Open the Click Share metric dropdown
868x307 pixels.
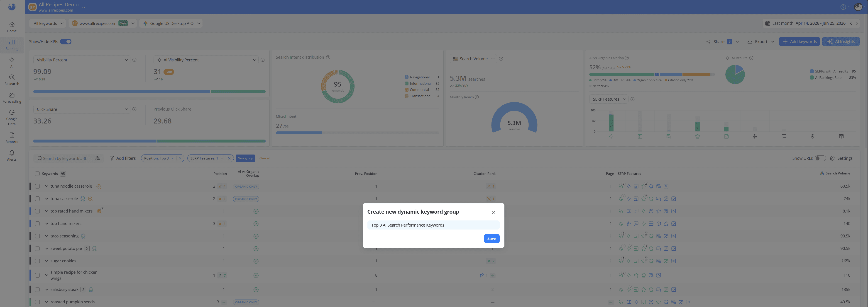82,109
